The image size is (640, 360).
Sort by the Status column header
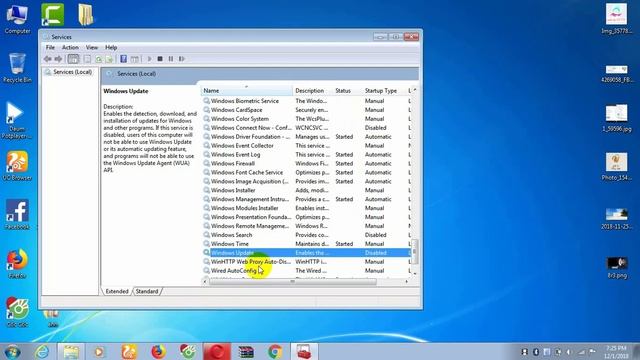pos(347,91)
